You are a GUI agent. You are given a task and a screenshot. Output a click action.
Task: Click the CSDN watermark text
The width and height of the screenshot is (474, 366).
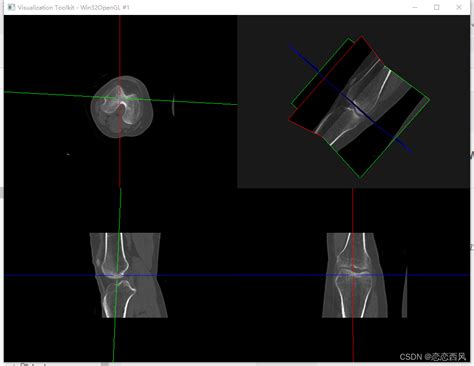point(433,357)
